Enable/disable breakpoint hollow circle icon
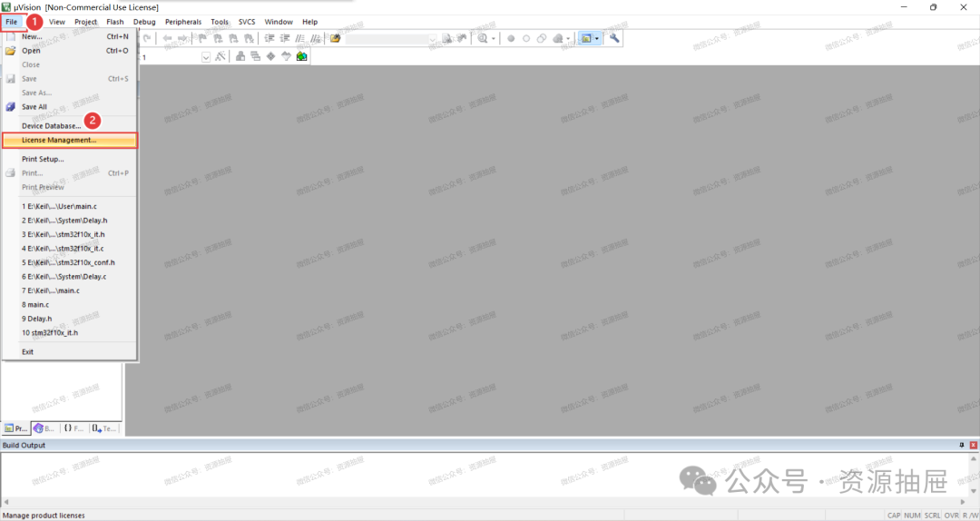 tap(526, 39)
